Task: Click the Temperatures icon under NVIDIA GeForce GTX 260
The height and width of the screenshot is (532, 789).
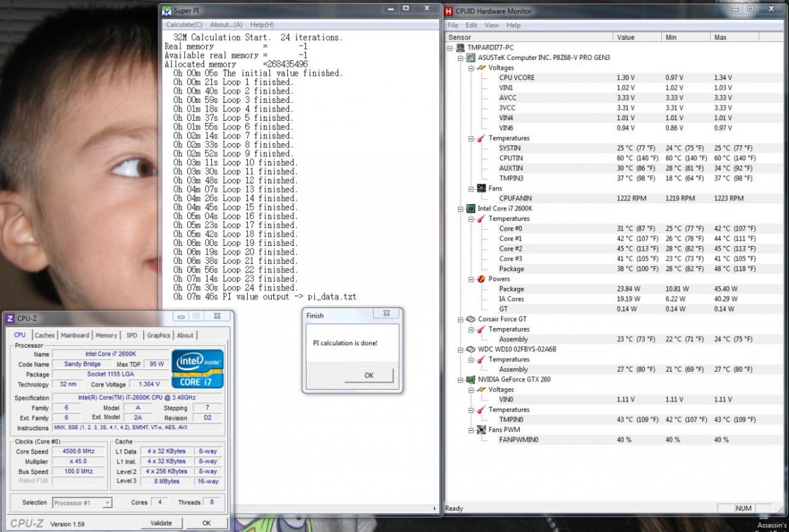Action: (481, 409)
